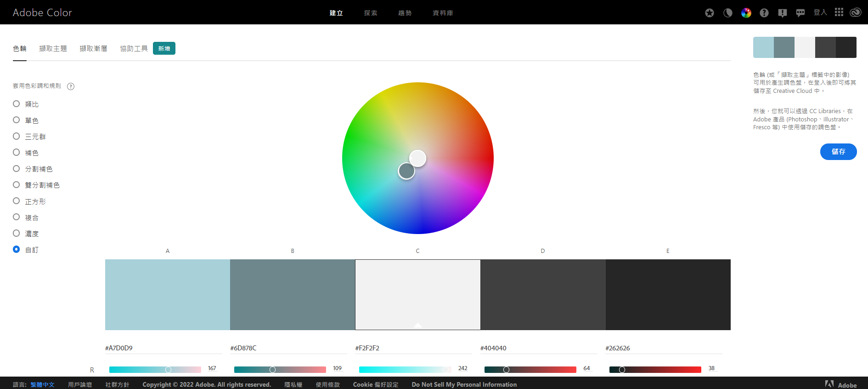Click the white marker on color wheel
868x389 pixels.
tap(417, 158)
